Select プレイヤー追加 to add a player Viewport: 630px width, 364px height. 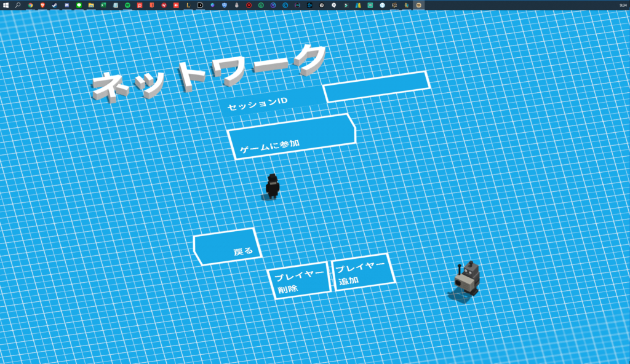(362, 272)
